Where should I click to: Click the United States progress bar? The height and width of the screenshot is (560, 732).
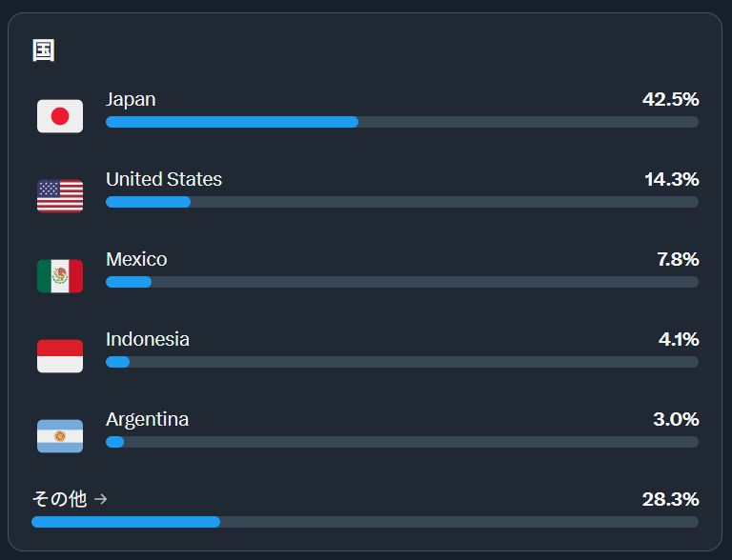point(401,202)
